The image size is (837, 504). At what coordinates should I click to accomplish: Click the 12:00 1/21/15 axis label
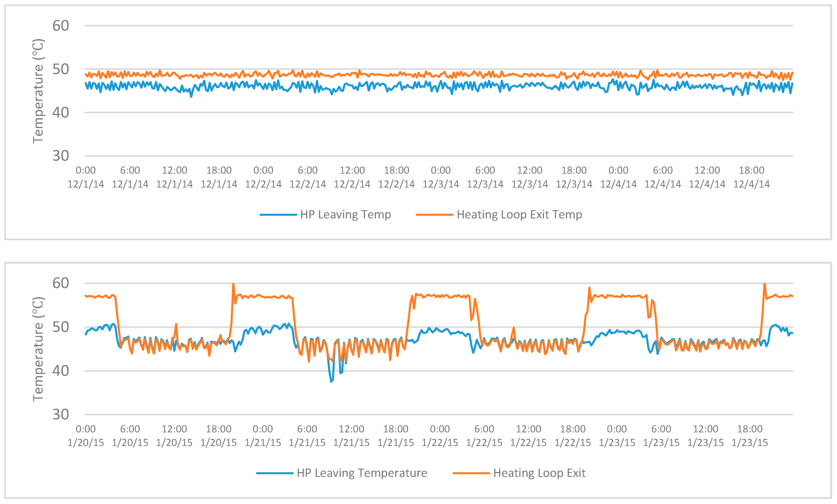click(x=351, y=436)
